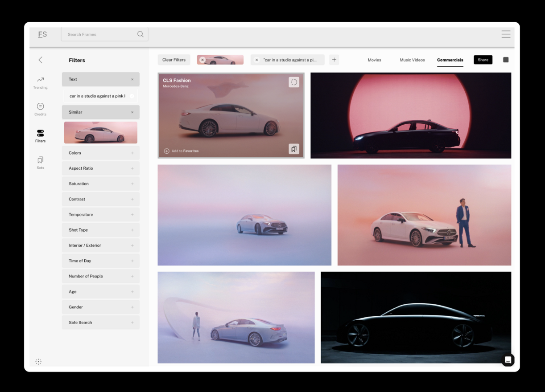The width and height of the screenshot is (545, 392).
Task: Remove the Similar filter
Action: click(x=132, y=112)
